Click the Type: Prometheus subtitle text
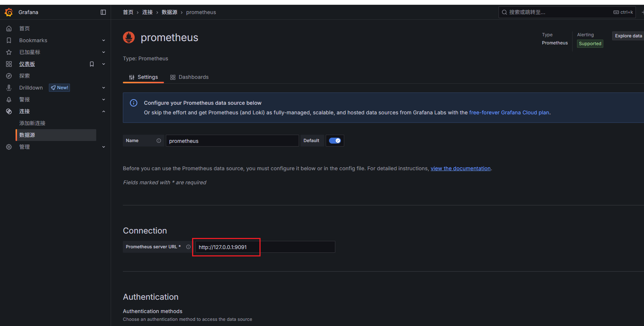Image resolution: width=644 pixels, height=326 pixels. click(145, 58)
